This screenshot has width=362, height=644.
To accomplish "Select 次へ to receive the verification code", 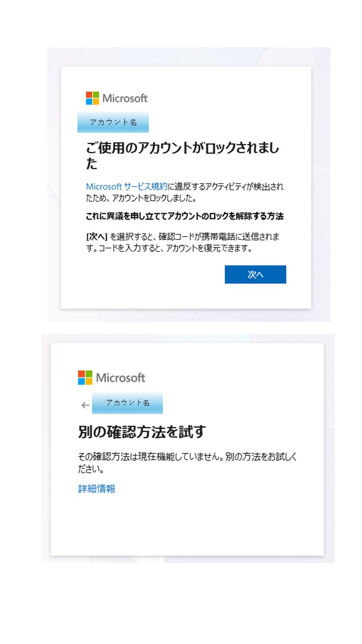I will (x=255, y=274).
